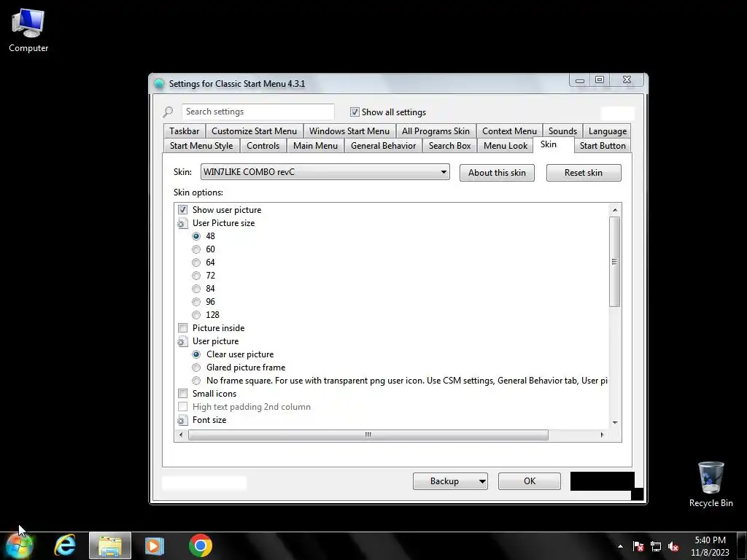Screen dimensions: 747x560
Task: Click scroll right arrow in skin options
Action: (x=602, y=435)
